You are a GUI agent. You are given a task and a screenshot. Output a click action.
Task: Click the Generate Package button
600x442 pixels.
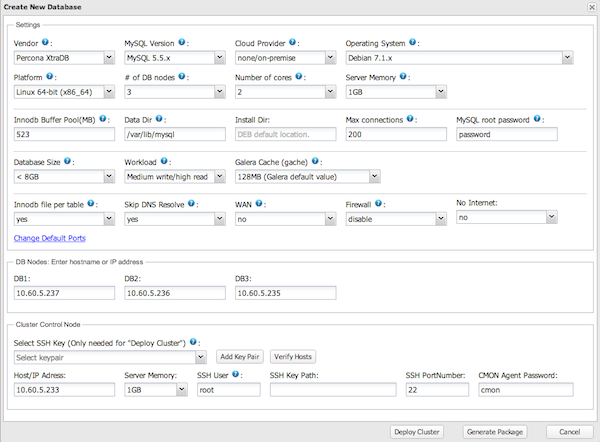pos(494,432)
